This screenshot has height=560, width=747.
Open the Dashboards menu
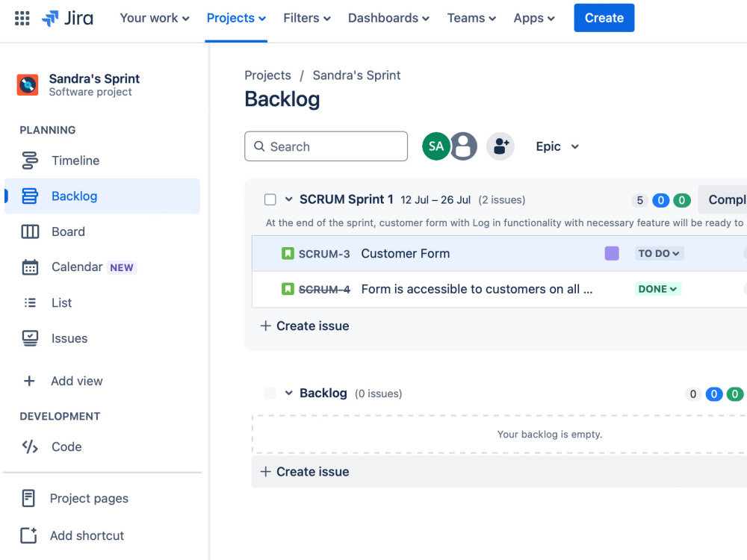click(x=388, y=18)
